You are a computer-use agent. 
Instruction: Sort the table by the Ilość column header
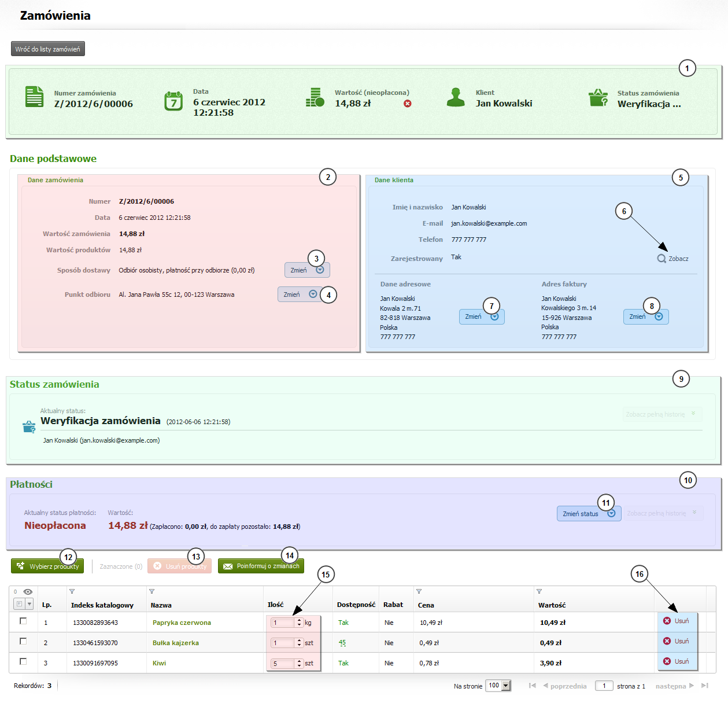(x=275, y=605)
